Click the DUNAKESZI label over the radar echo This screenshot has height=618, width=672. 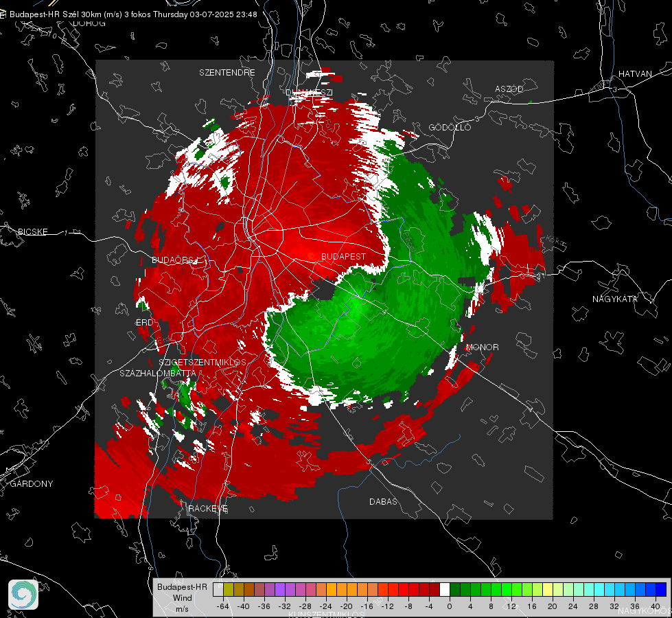(309, 92)
